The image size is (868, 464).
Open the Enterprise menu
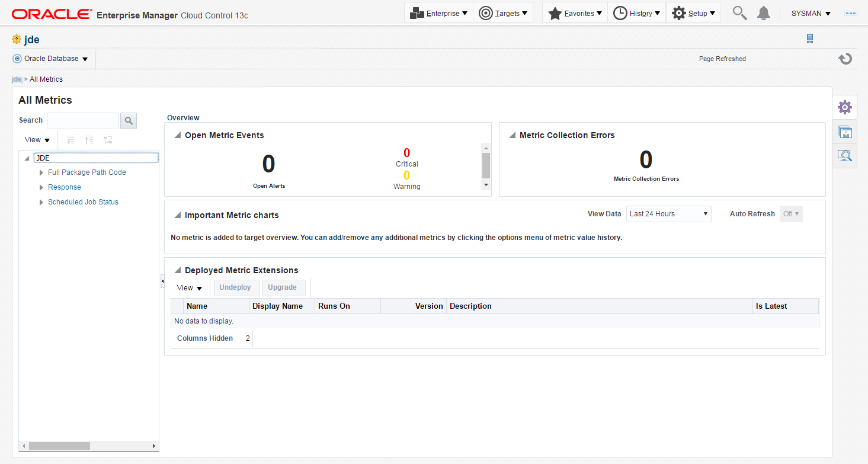click(438, 13)
